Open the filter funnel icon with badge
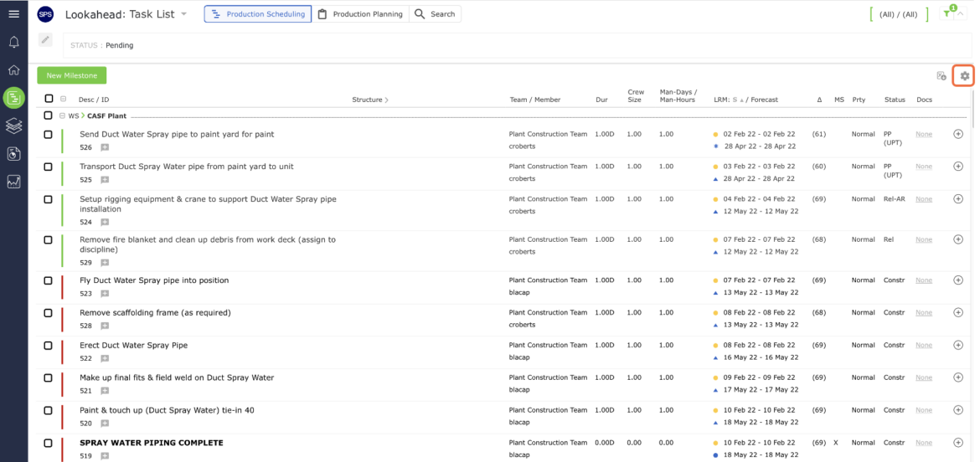980x462 pixels. [947, 13]
